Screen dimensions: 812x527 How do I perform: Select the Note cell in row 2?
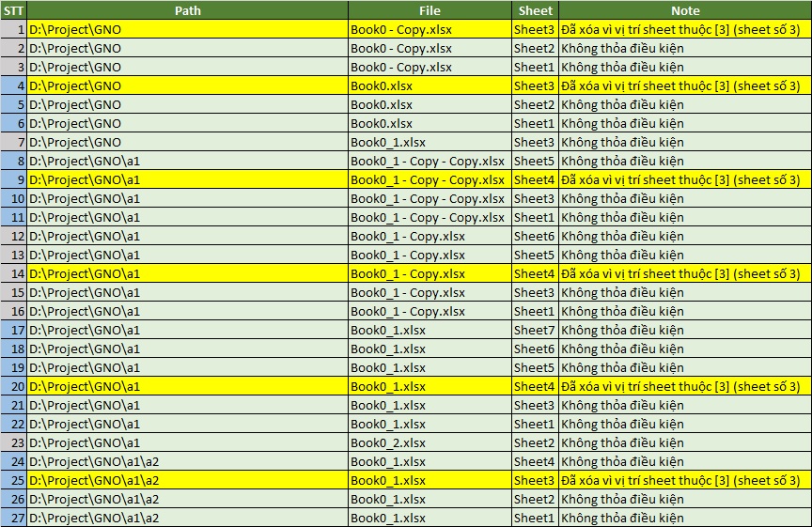(x=685, y=48)
